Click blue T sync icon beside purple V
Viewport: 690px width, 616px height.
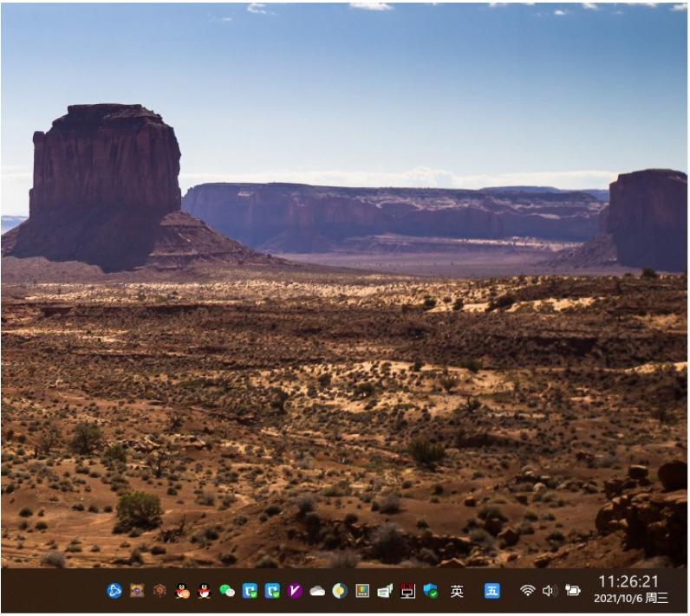[x=272, y=591]
